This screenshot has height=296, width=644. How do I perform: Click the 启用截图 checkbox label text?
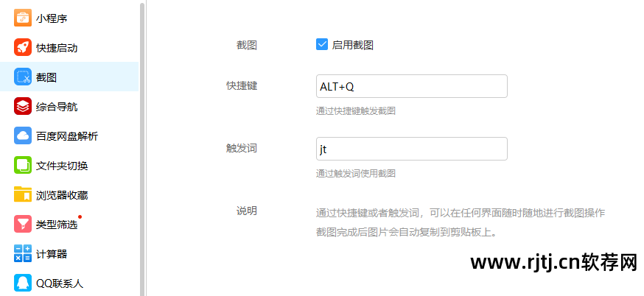(353, 45)
